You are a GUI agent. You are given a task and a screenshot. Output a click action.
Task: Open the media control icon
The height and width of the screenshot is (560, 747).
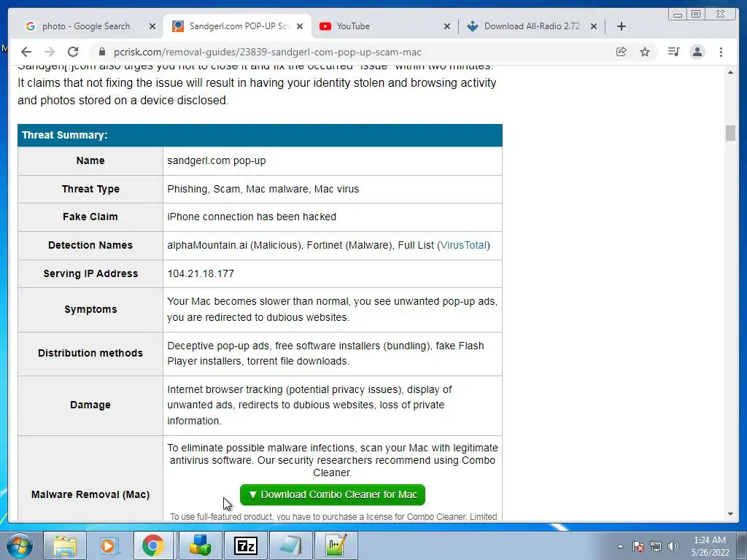(673, 52)
